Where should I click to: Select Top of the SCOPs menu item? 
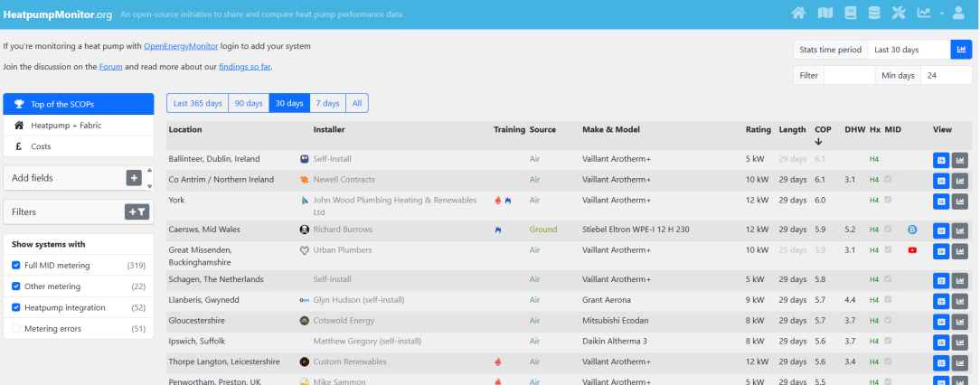click(x=79, y=104)
